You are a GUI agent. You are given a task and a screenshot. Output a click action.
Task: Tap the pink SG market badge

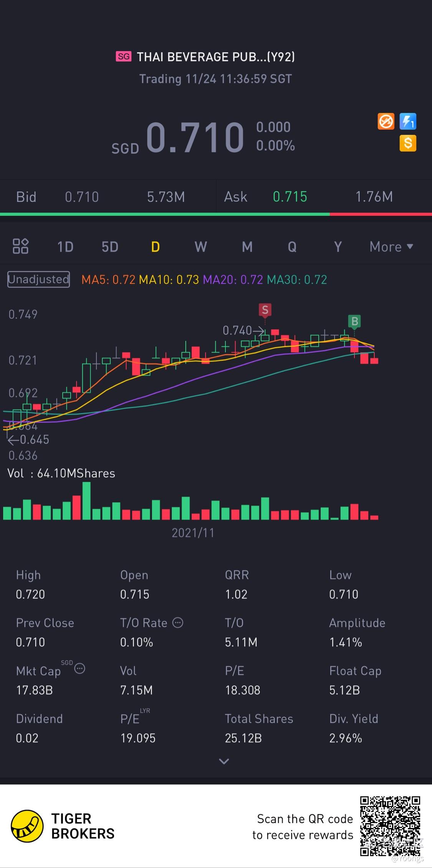point(124,57)
